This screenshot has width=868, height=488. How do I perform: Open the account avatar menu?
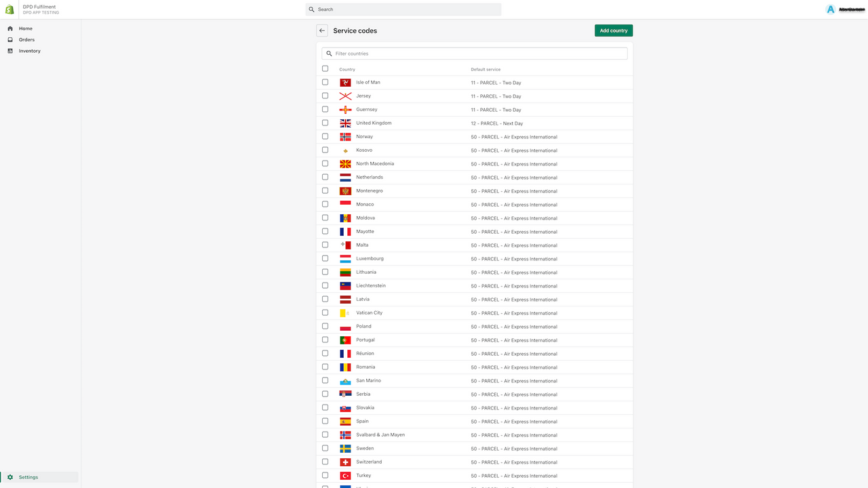pos(830,9)
